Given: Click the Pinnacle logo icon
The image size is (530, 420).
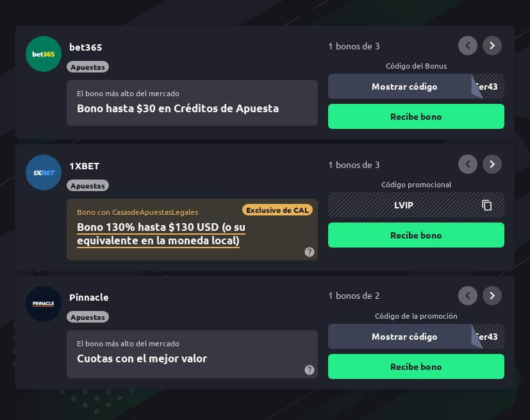Looking at the screenshot, I should [44, 304].
